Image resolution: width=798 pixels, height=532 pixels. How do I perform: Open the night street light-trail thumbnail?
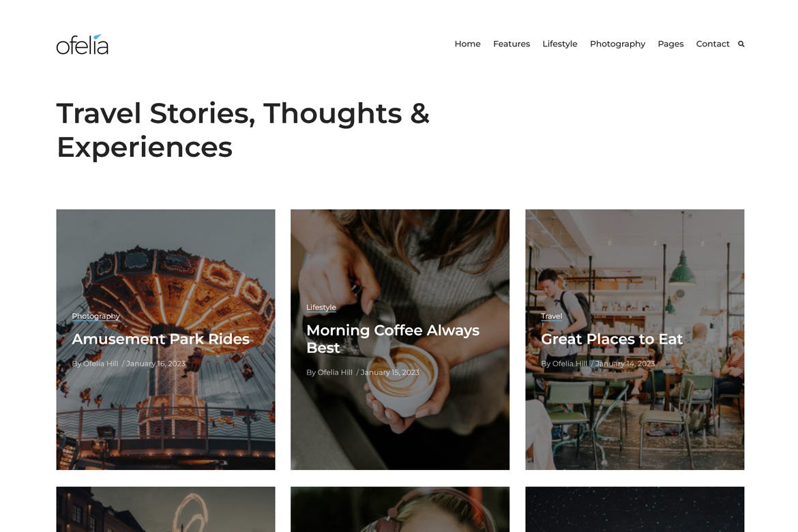tap(166, 509)
